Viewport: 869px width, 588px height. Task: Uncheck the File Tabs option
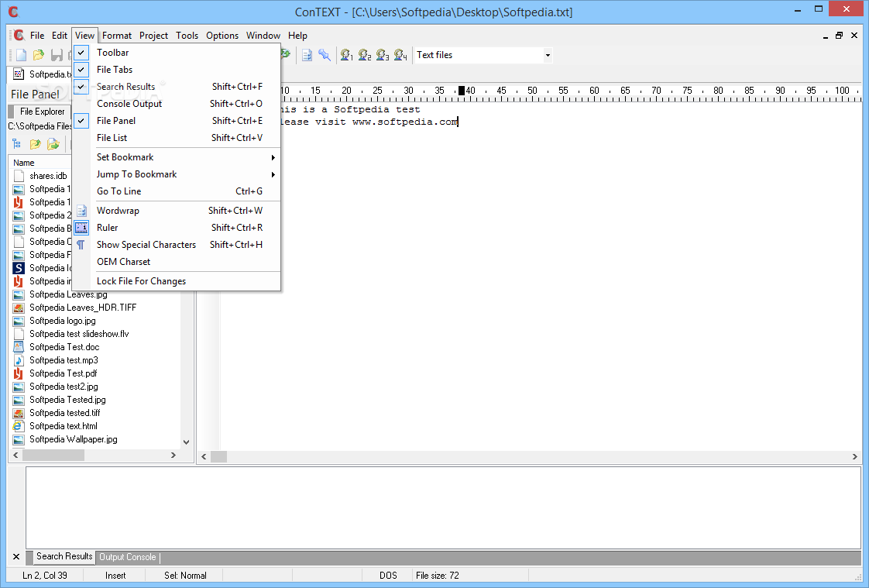(x=177, y=70)
